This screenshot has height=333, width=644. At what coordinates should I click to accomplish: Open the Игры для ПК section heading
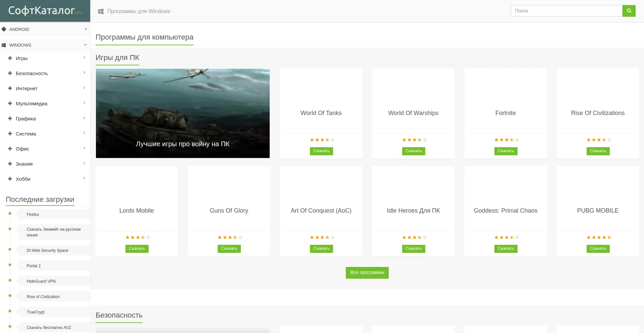117,58
